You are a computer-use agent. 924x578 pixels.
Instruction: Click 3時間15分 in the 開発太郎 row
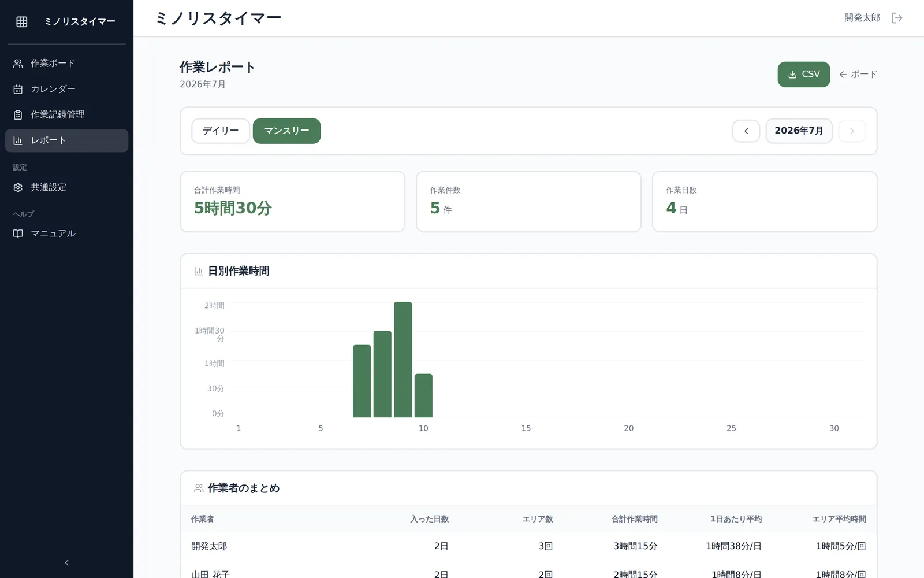tap(635, 546)
